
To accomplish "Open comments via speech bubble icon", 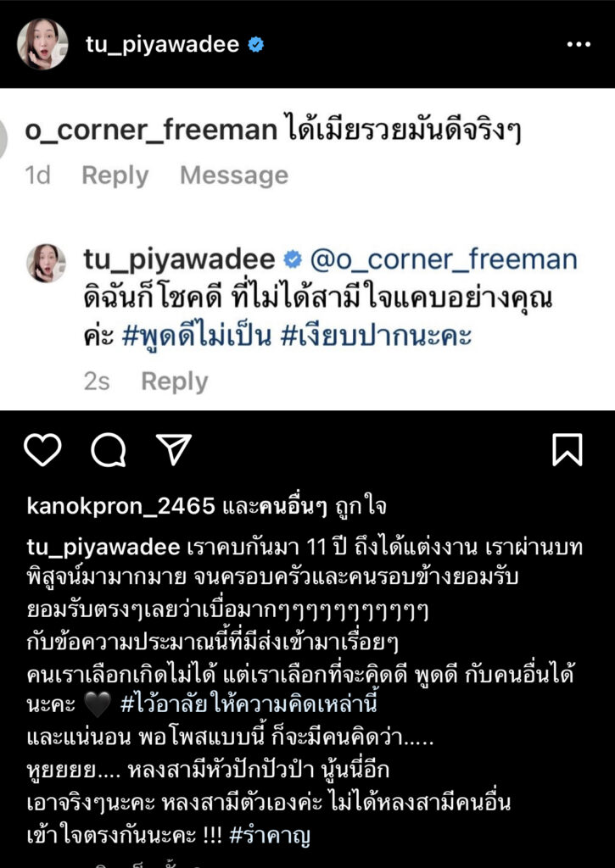I will pyautogui.click(x=109, y=449).
